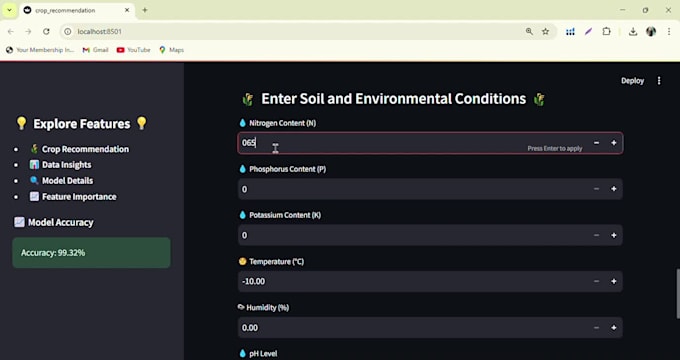Click the Phosphorus Content (P) label
Image resolution: width=680 pixels, height=360 pixels.
(x=282, y=169)
